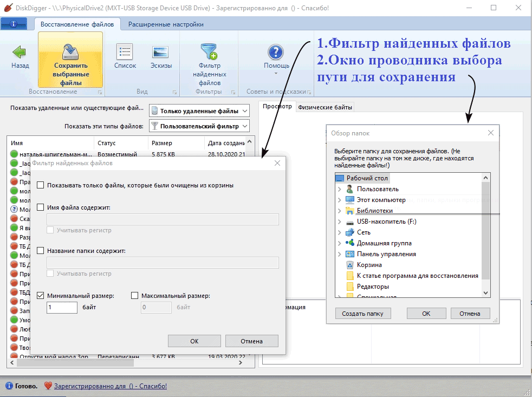Select К статье программа для восстановления folder icon
This screenshot has width=532, height=397.
pos(350,276)
